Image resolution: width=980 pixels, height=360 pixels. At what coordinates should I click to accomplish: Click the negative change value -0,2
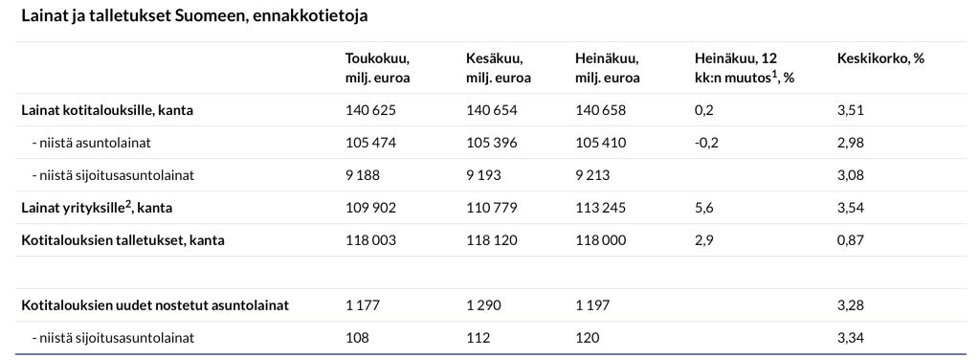(x=707, y=143)
